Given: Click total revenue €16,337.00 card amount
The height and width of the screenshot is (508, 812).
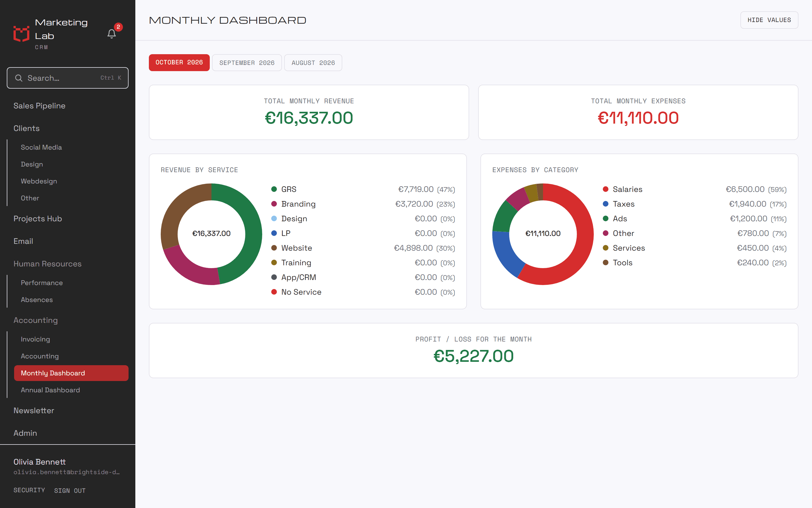Looking at the screenshot, I should click(309, 118).
